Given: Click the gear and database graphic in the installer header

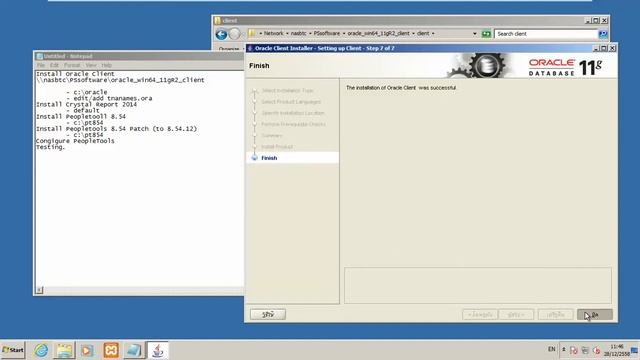Looking at the screenshot, I should pyautogui.click(x=477, y=65).
